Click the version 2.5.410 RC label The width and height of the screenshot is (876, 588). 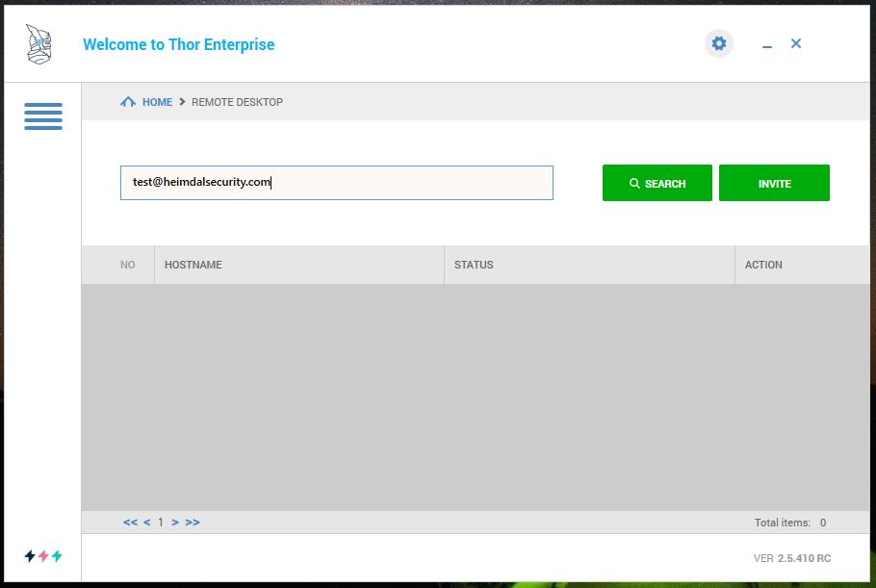[x=791, y=558]
